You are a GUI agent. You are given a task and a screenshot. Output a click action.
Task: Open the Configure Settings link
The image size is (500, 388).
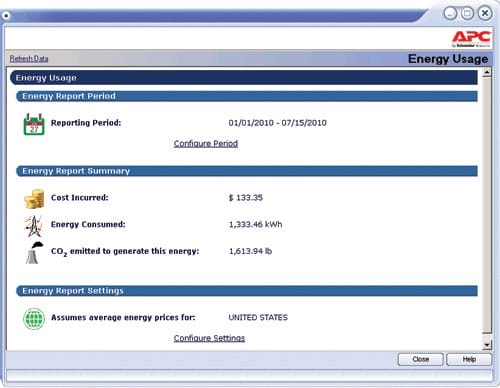209,338
